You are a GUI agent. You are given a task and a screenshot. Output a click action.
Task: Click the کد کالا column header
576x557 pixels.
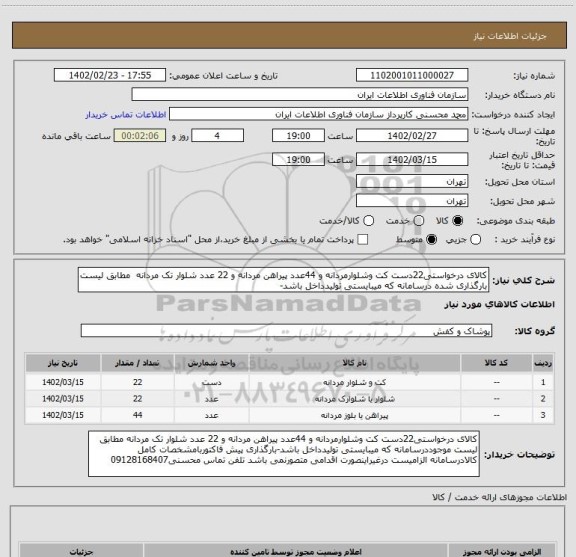point(496,363)
